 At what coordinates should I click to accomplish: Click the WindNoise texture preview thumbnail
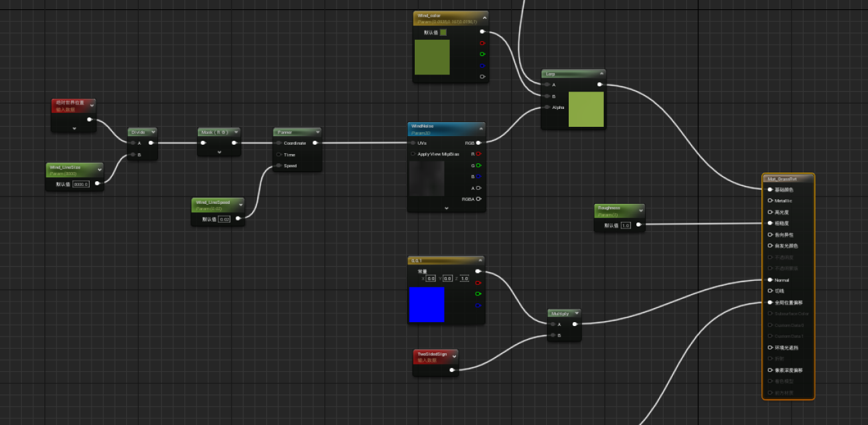[x=427, y=178]
